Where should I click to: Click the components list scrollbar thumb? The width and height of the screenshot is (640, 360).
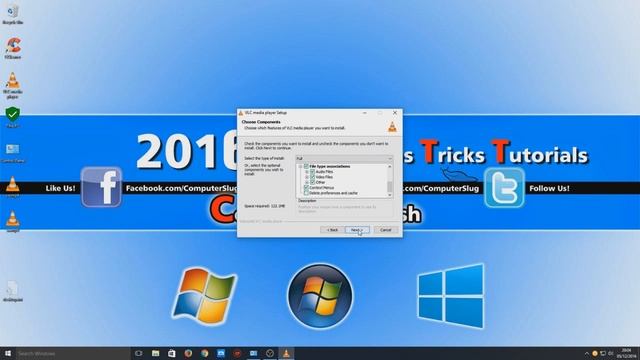point(390,187)
